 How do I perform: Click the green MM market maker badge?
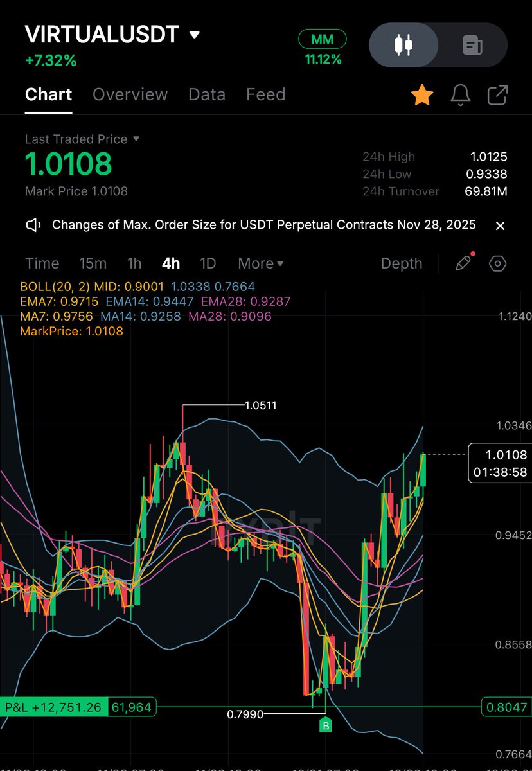[x=322, y=39]
